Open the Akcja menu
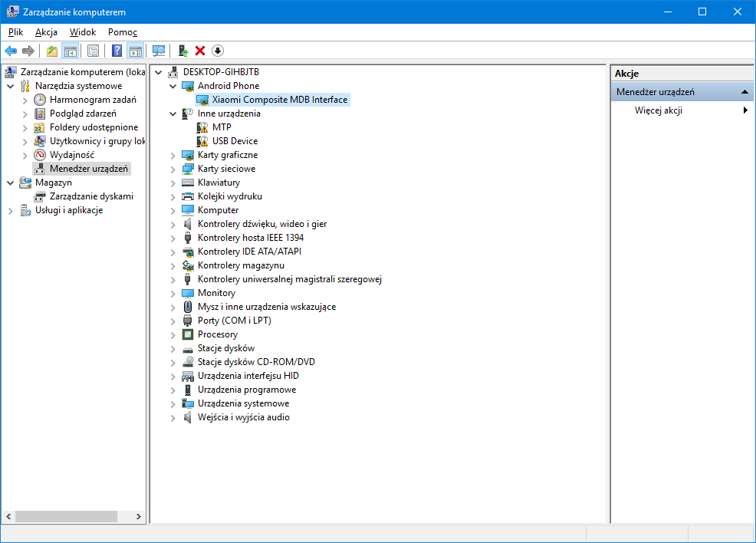 click(46, 32)
